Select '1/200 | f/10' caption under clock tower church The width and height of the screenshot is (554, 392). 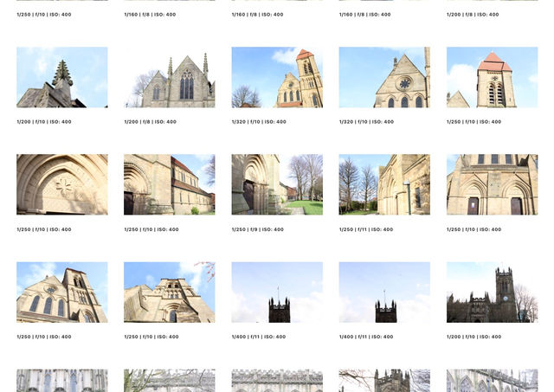[x=473, y=337]
